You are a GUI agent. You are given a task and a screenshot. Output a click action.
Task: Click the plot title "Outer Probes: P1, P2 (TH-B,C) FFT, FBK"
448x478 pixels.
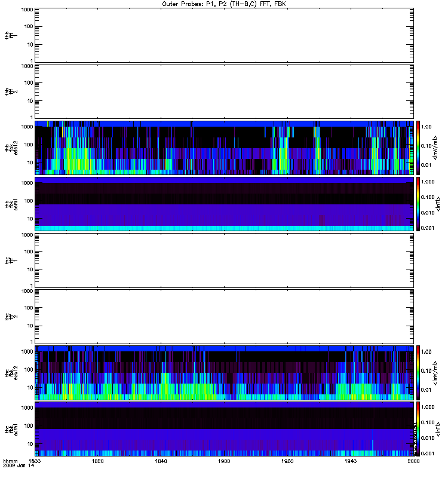click(224, 4)
